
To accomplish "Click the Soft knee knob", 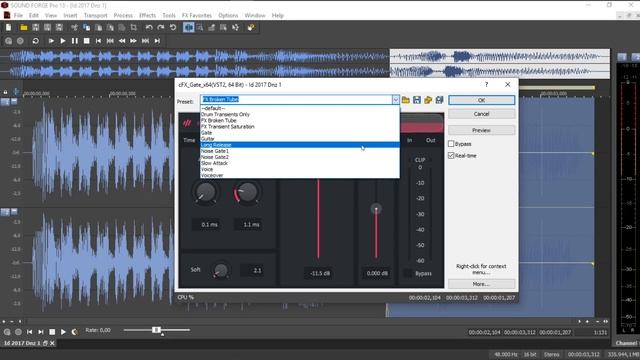I will [x=221, y=270].
